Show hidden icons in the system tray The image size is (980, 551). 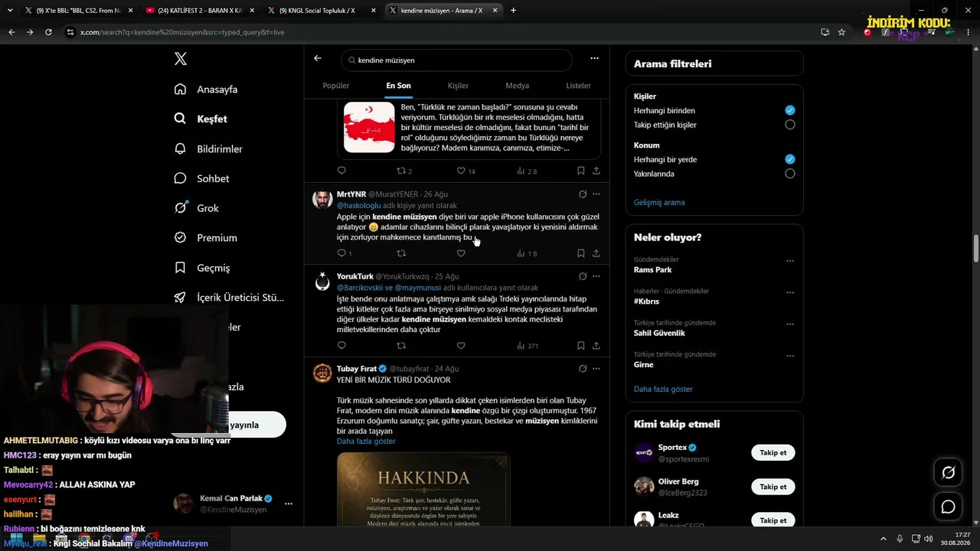tap(883, 539)
